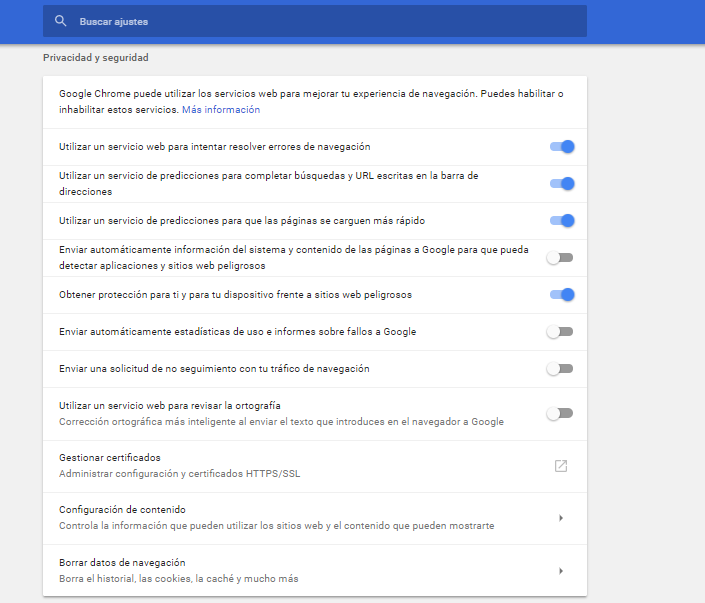Viewport: 705px width, 603px height.
Task: Click external link icon for Gestionar certificados
Action: (x=561, y=466)
